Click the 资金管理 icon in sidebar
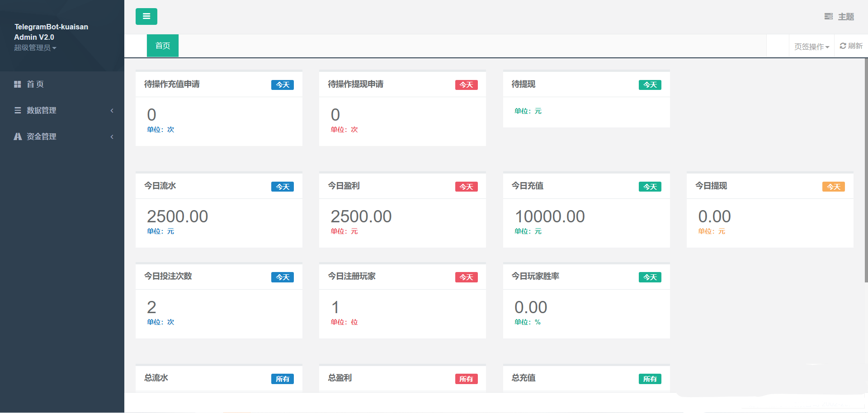Image resolution: width=868 pixels, height=413 pixels. tap(18, 136)
